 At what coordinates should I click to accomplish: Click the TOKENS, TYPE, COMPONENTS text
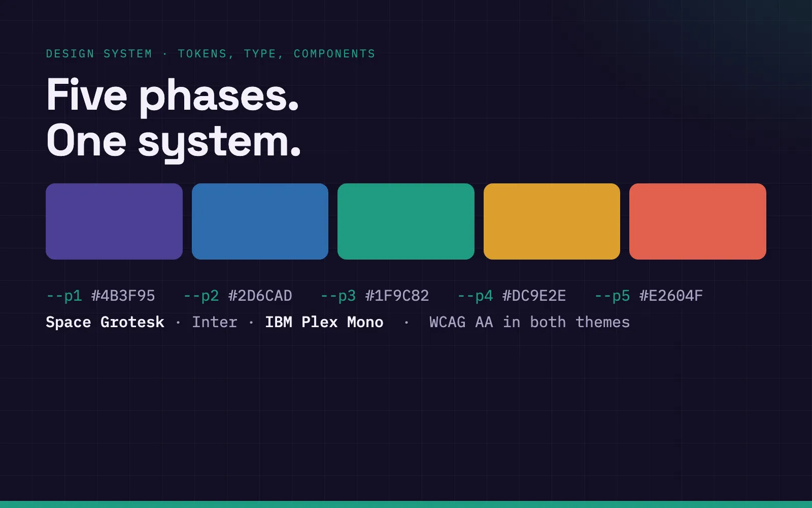pyautogui.click(x=277, y=54)
